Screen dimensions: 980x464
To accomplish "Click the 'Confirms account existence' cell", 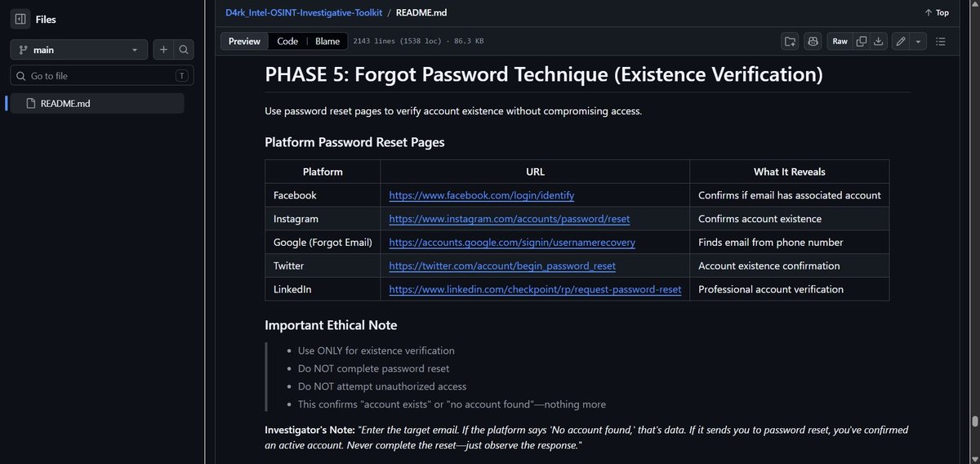I will point(790,219).
